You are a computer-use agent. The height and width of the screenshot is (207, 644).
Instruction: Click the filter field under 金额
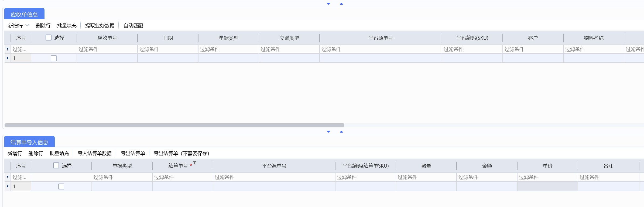(487, 177)
